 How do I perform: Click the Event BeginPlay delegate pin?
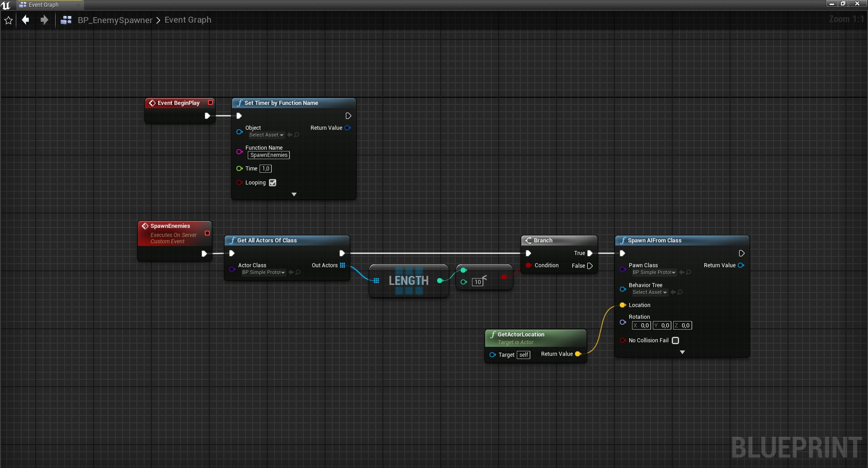[210, 103]
